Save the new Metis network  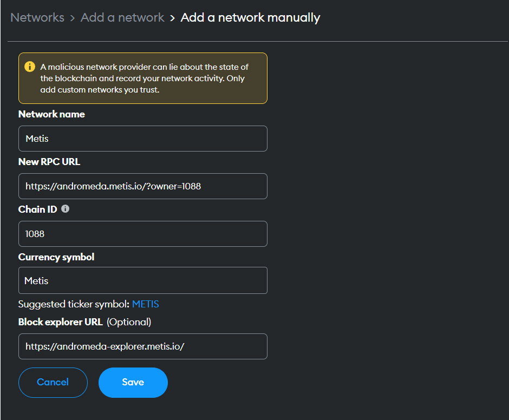tap(133, 382)
